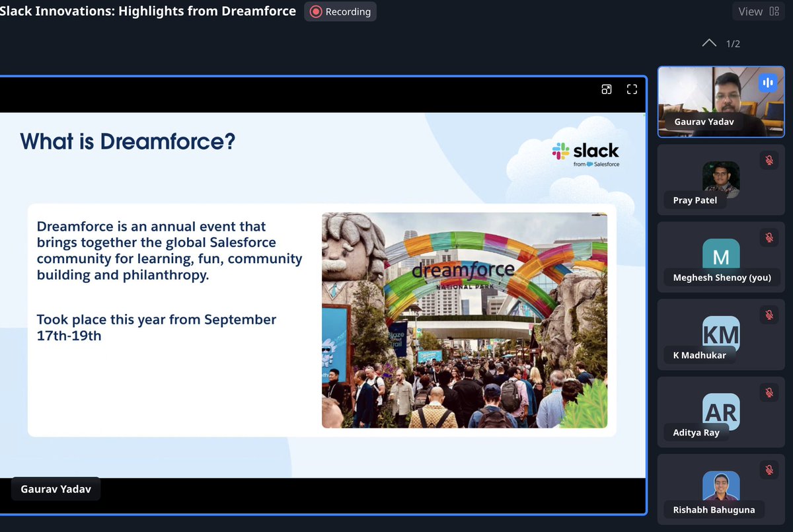Click the 'September 17th-19th' date text

pyautogui.click(x=157, y=327)
